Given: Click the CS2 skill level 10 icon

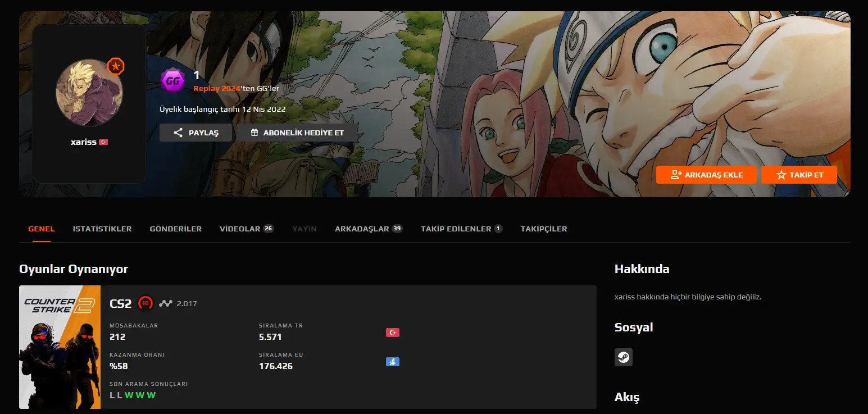Looking at the screenshot, I should (x=146, y=303).
